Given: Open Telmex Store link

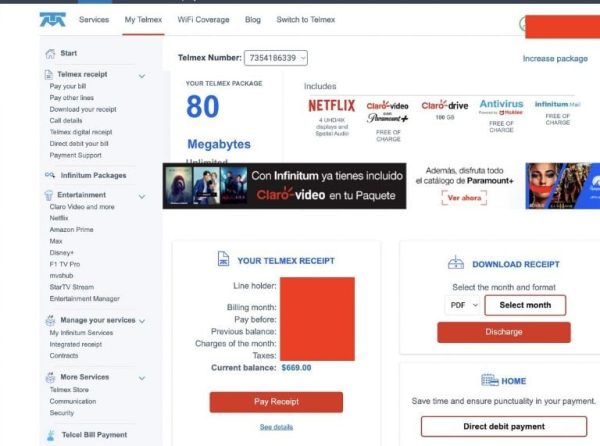Looking at the screenshot, I should 69,390.
